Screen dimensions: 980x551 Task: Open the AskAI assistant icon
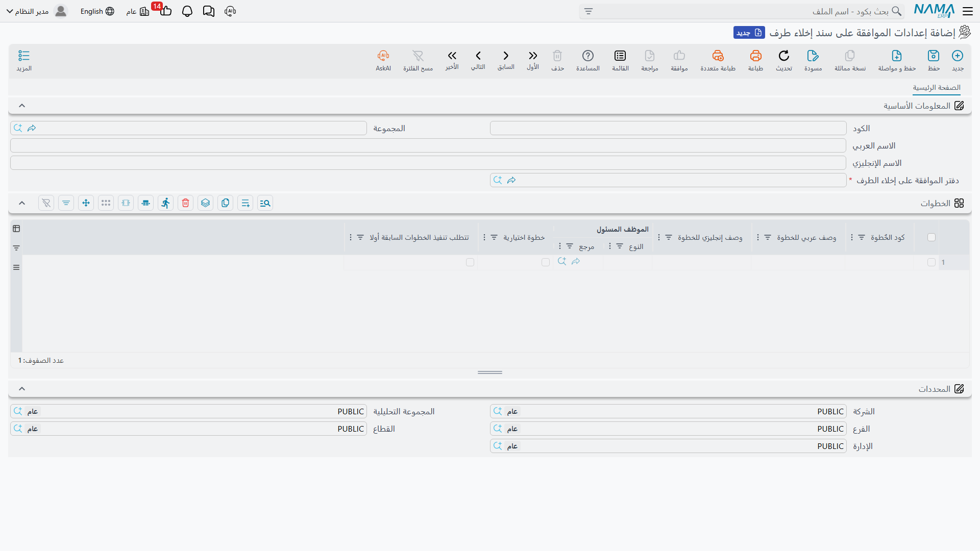pos(383,56)
